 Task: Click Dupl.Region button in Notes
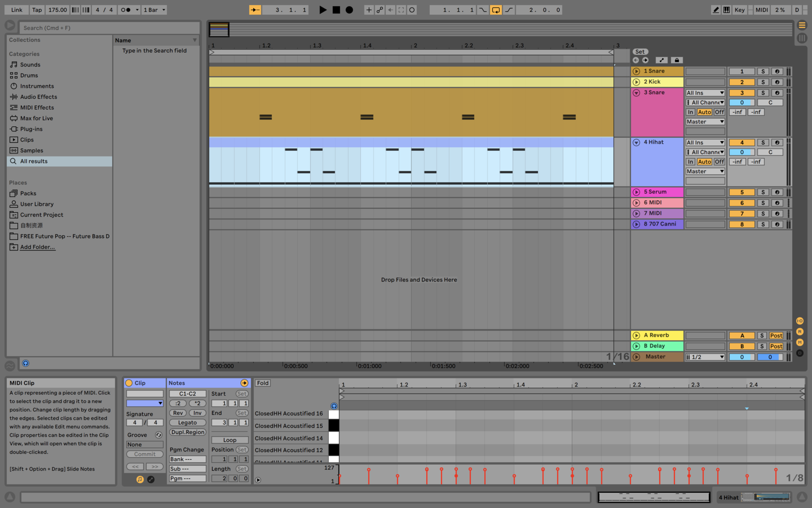(188, 432)
